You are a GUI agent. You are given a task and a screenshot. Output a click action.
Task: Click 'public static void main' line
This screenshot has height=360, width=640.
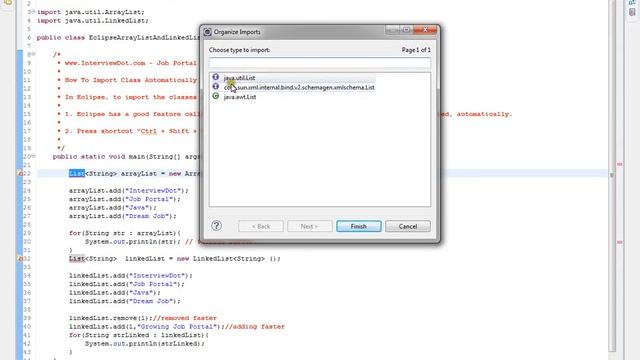point(126,157)
